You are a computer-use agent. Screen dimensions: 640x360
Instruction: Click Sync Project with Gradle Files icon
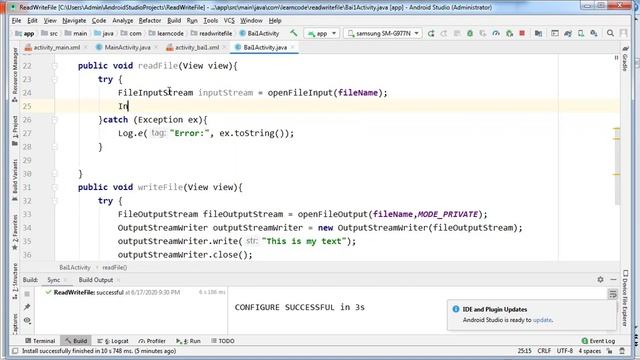(568, 33)
